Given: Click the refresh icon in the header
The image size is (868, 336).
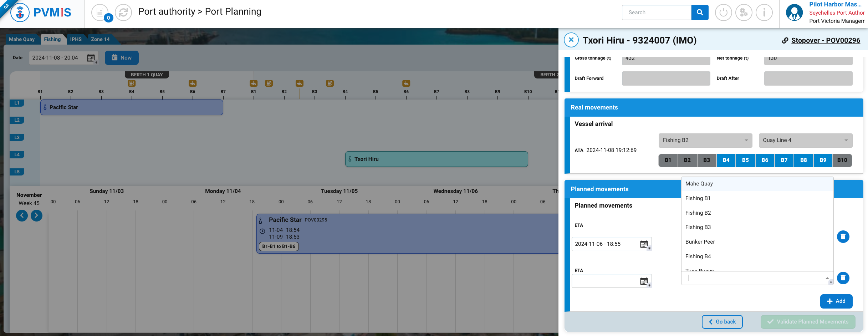Looking at the screenshot, I should pos(123,12).
